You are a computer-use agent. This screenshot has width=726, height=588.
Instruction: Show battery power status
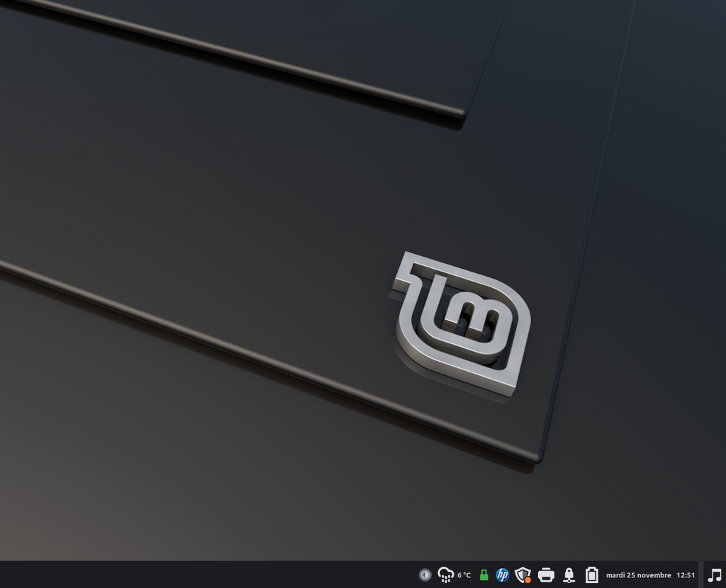[591, 575]
